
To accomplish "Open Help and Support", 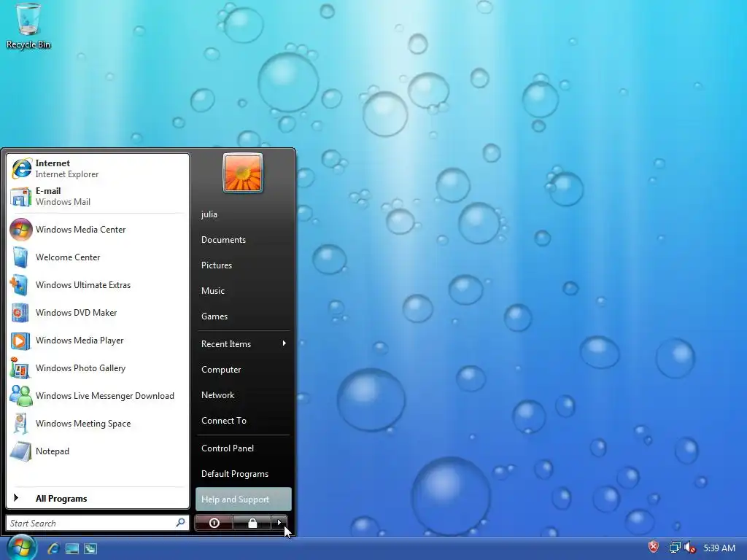I will click(x=244, y=499).
